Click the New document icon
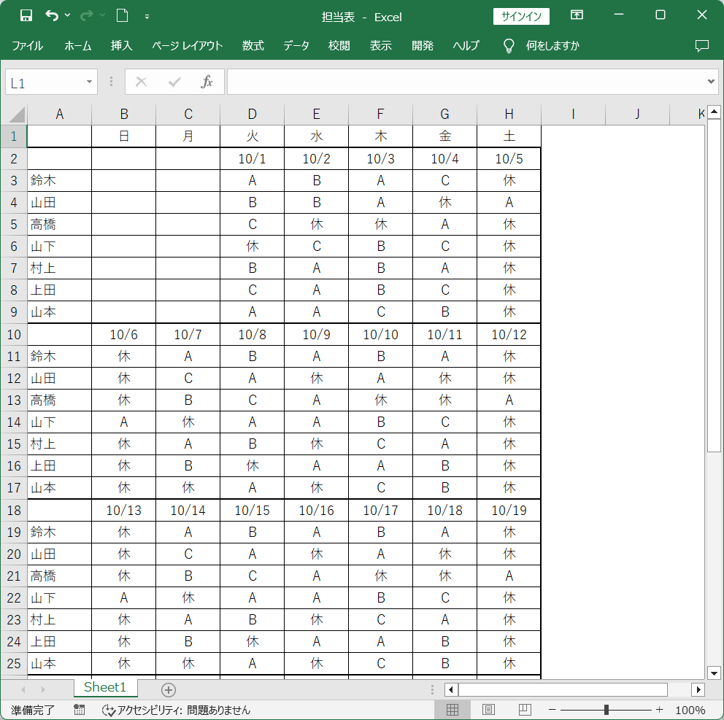 [x=122, y=16]
